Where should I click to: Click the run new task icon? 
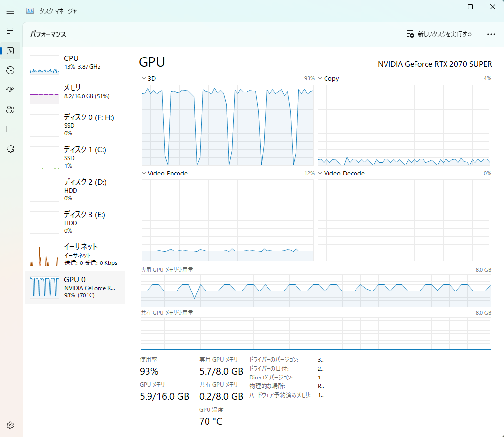pos(410,34)
